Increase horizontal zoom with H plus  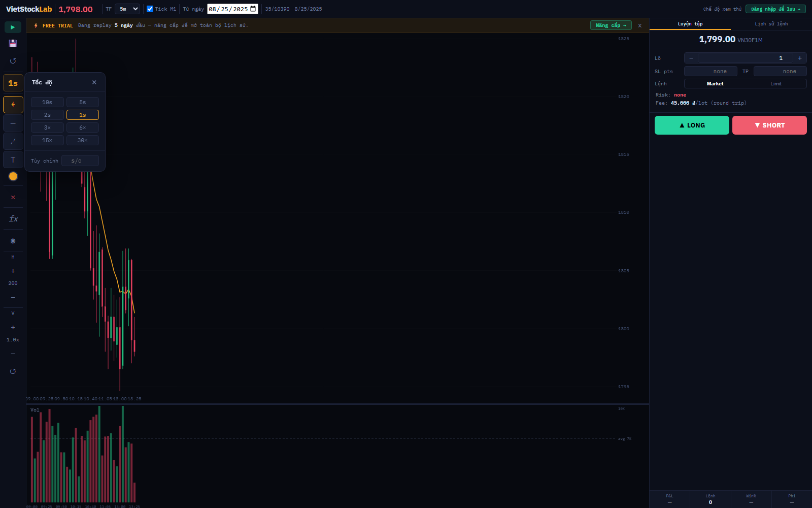coord(13,271)
